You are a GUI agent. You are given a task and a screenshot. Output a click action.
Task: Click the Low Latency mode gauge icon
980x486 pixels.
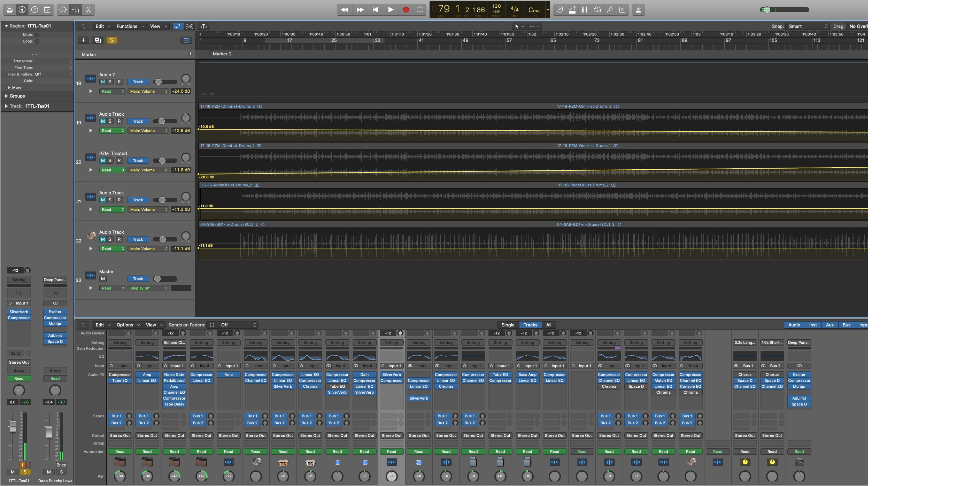tap(597, 10)
